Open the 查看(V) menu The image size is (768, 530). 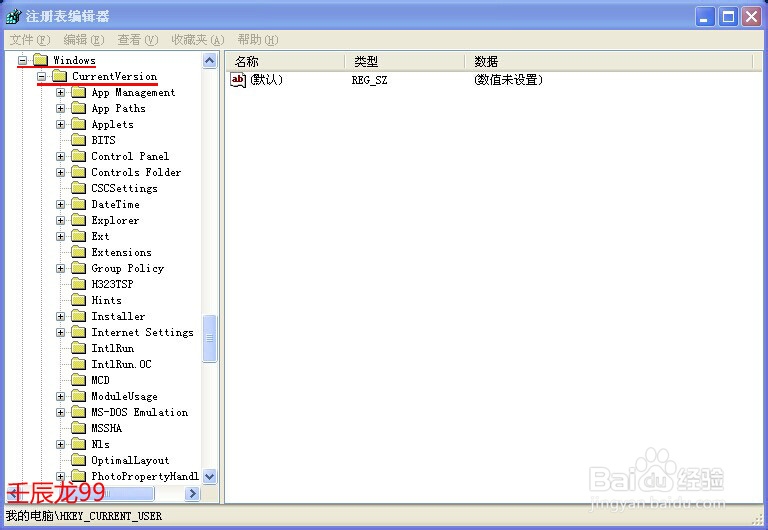138,40
